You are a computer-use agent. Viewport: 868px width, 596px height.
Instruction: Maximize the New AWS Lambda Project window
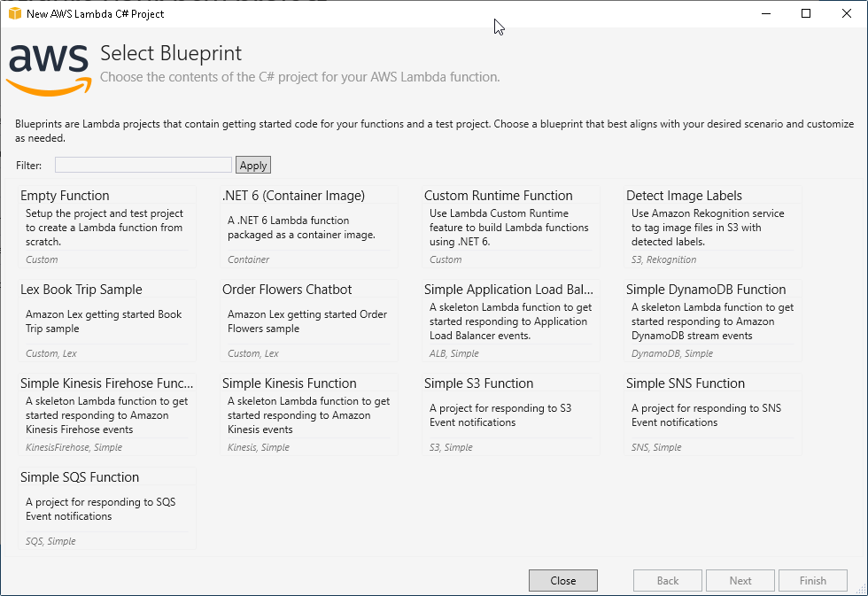(x=806, y=13)
